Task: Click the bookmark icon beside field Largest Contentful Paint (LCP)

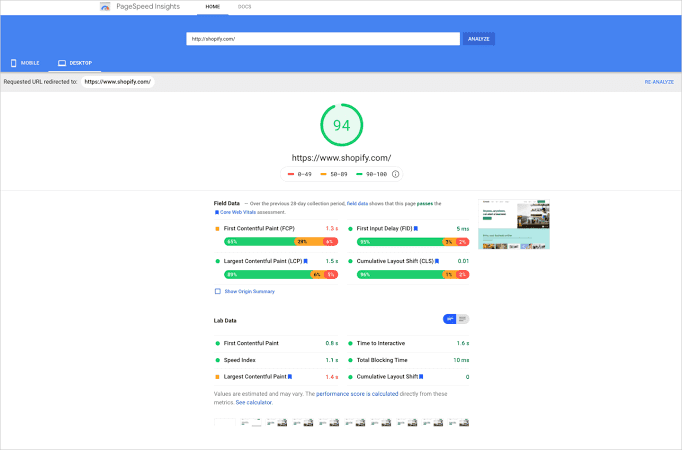Action: [x=305, y=261]
